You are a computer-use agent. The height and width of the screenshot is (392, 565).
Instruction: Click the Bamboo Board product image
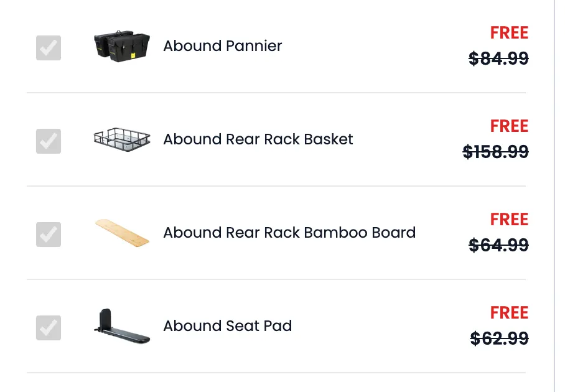pyautogui.click(x=122, y=233)
